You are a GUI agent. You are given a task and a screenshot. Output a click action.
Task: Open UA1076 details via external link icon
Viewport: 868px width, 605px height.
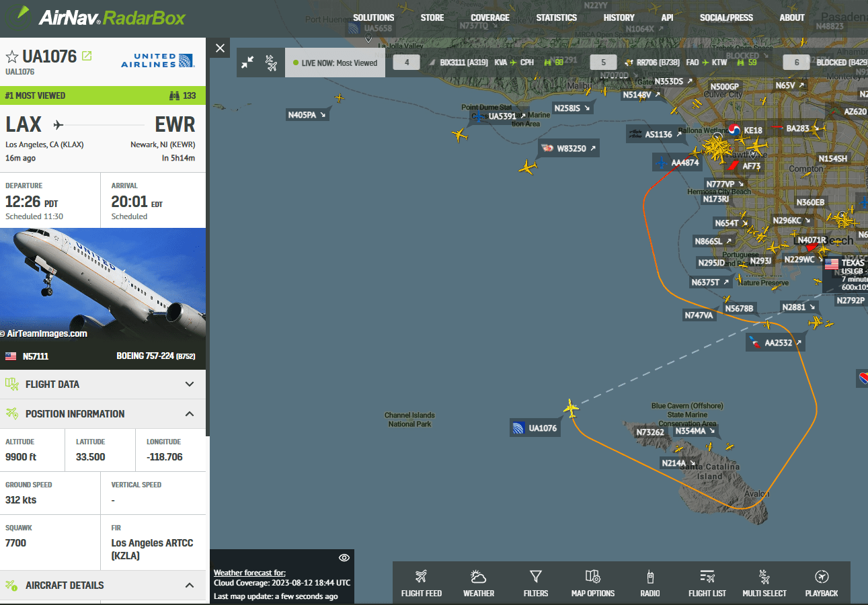pos(86,56)
